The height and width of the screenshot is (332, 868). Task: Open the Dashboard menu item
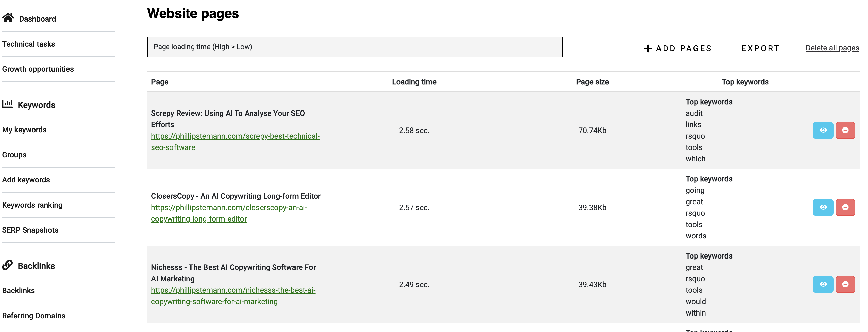point(37,19)
